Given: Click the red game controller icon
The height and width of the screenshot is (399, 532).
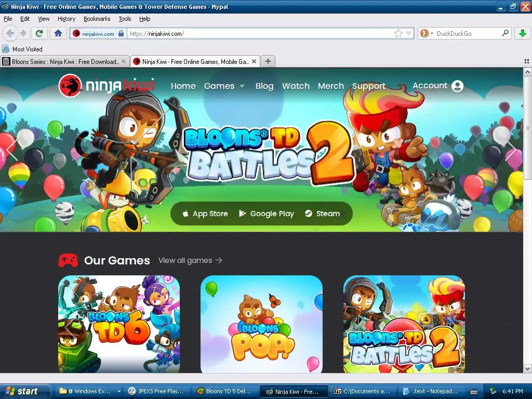Looking at the screenshot, I should [x=68, y=260].
